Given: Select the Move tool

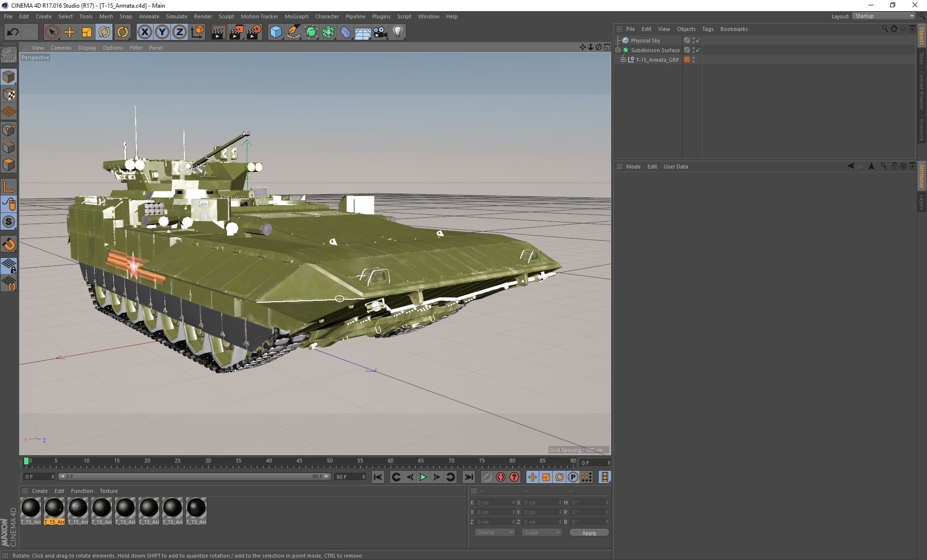Looking at the screenshot, I should (70, 32).
